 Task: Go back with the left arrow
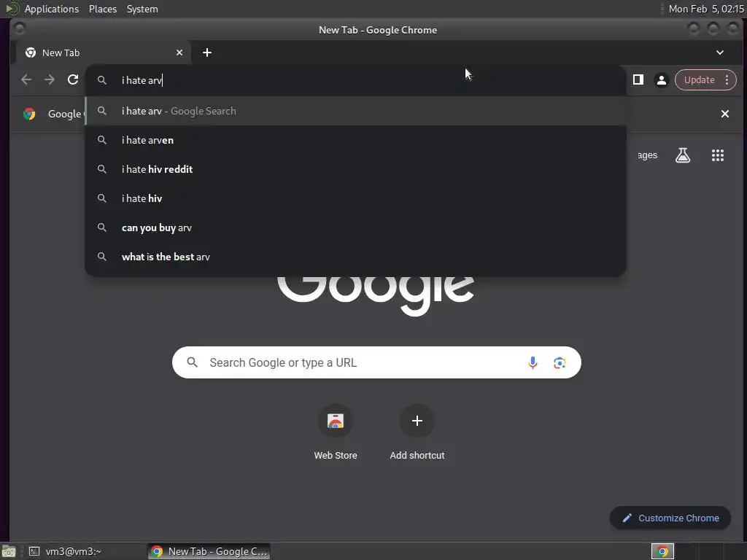[26, 79]
